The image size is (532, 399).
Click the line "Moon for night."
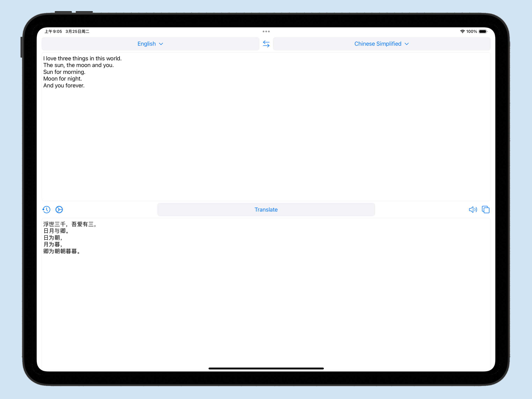click(63, 79)
